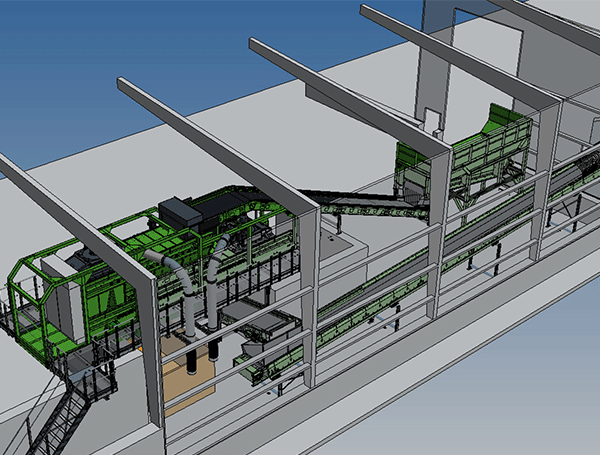600x455 pixels.
Task: Select the tall back wall panel
Action: [470, 60]
